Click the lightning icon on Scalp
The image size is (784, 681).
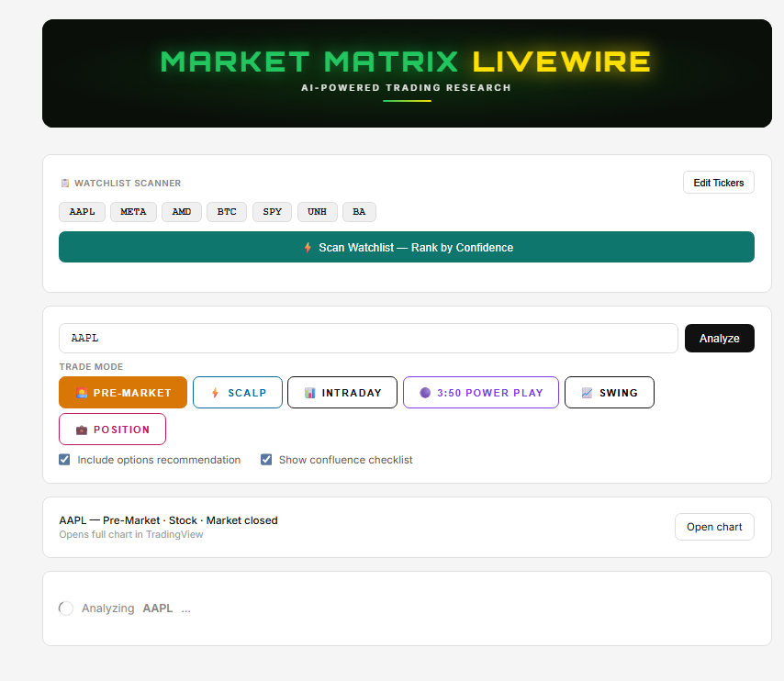click(215, 393)
